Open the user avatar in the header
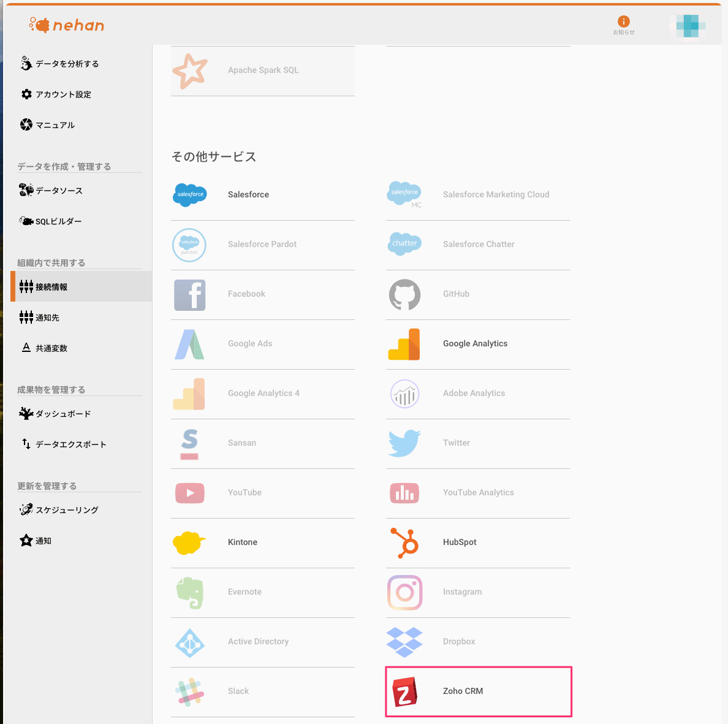The width and height of the screenshot is (728, 724). point(688,26)
